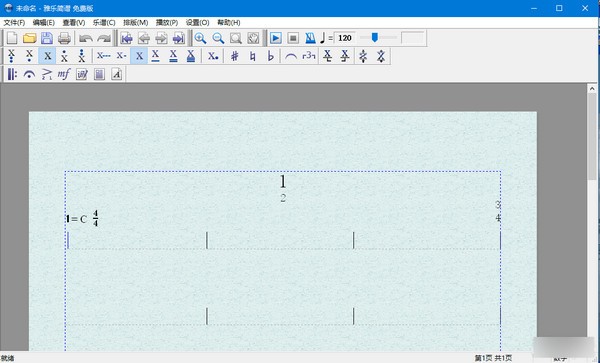Choose quarter note duration plain X
The image size is (600, 363).
tap(139, 56)
